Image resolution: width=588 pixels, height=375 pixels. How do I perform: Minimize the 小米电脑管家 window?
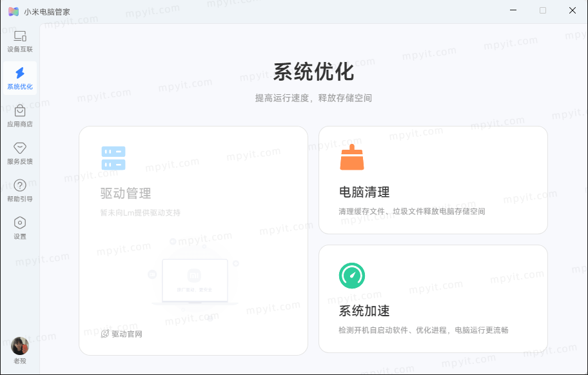tap(513, 10)
